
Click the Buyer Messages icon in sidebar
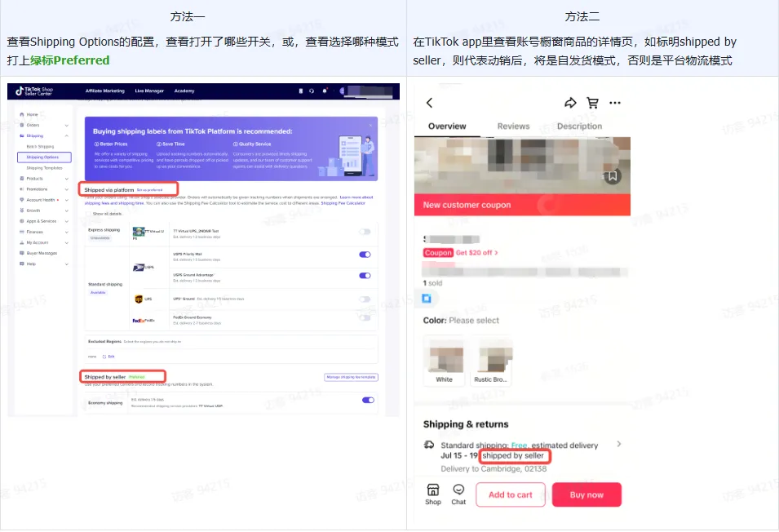(22, 253)
